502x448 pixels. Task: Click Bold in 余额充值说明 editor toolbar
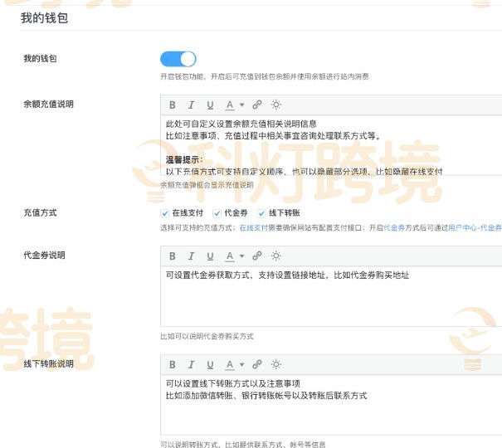tap(173, 105)
